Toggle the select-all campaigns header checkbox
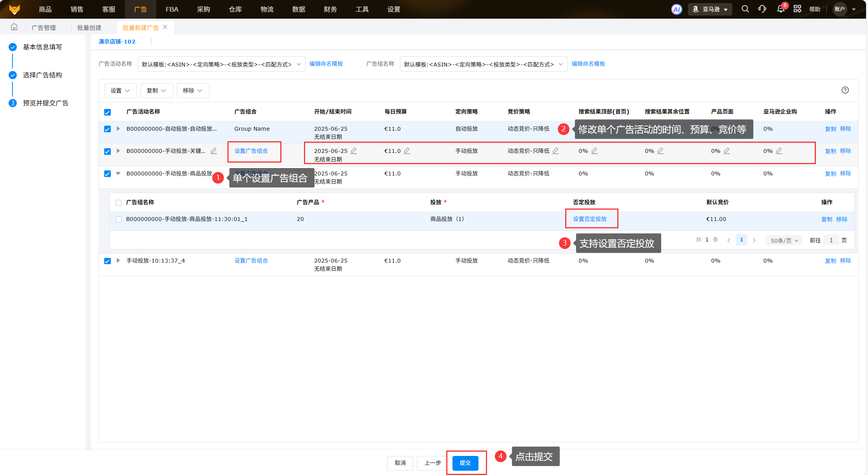The image size is (868, 475). click(108, 112)
